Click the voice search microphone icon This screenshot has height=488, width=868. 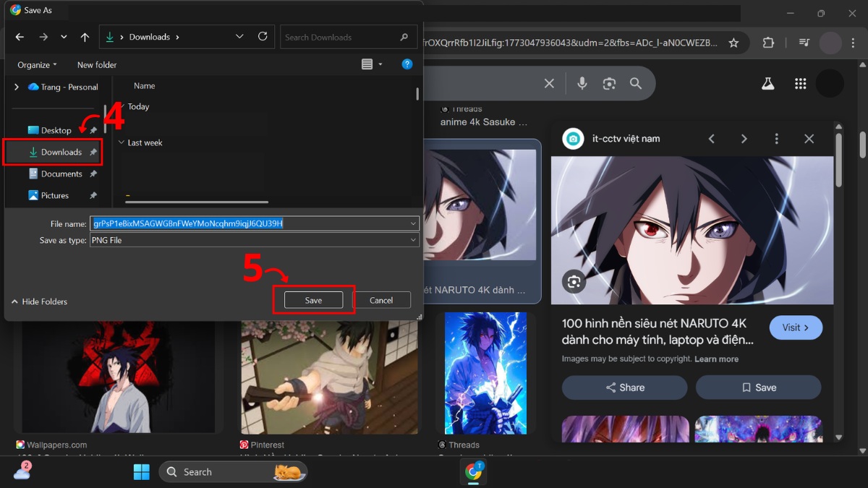[x=583, y=83]
